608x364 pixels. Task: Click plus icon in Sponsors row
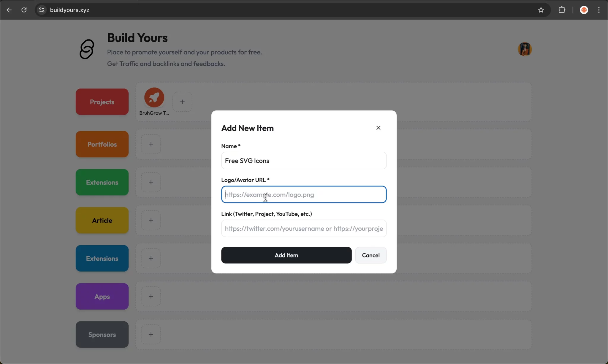tap(151, 335)
